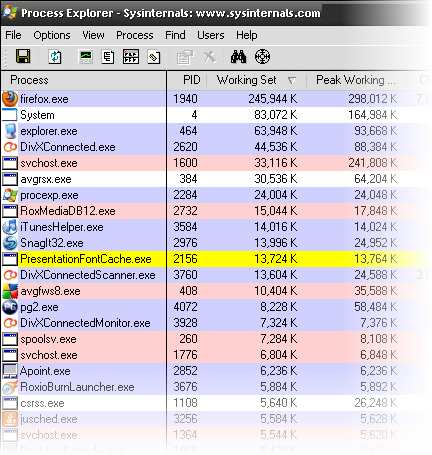
Task: Select the avgfws8.exe process row
Action: point(216,291)
